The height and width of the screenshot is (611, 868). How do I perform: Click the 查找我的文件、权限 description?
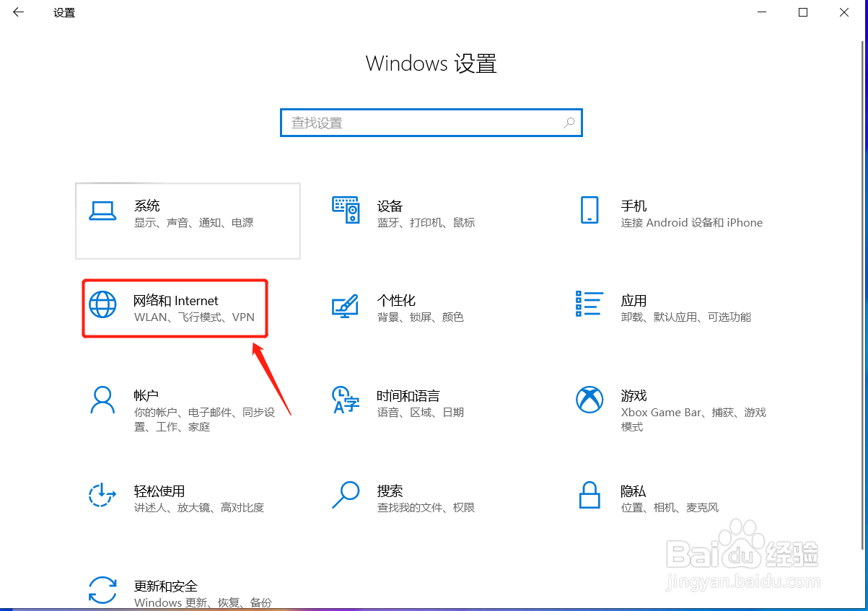coord(426,508)
